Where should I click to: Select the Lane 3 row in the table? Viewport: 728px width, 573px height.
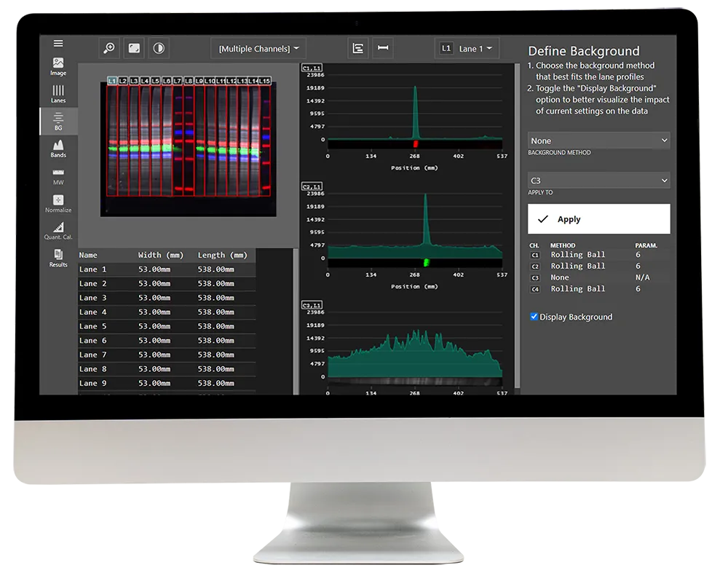coord(146,297)
